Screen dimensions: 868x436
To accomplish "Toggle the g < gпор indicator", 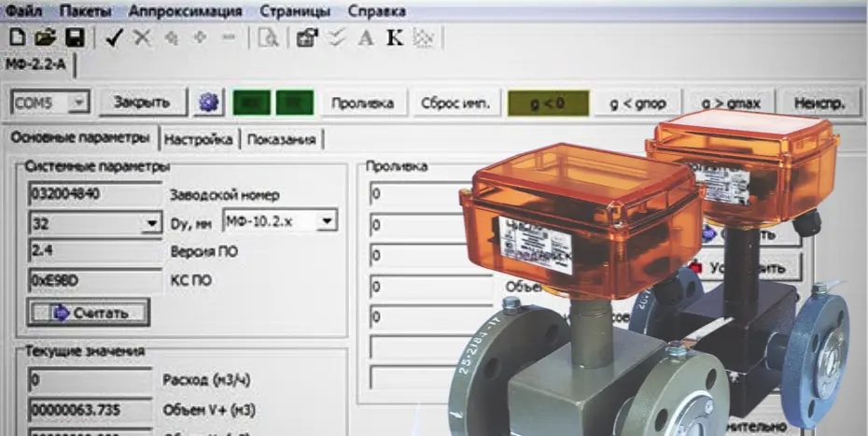I will (x=637, y=103).
